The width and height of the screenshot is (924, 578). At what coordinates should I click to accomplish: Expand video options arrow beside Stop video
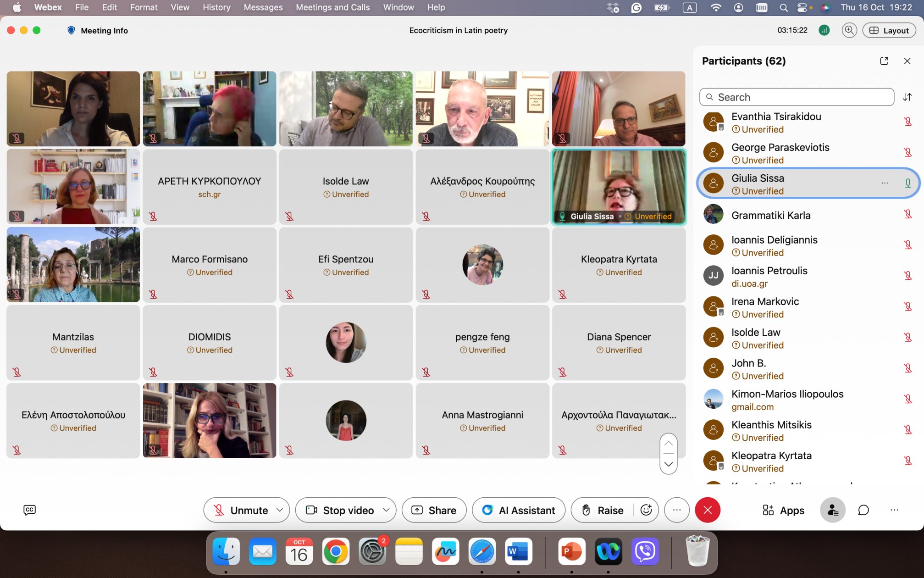[386, 510]
